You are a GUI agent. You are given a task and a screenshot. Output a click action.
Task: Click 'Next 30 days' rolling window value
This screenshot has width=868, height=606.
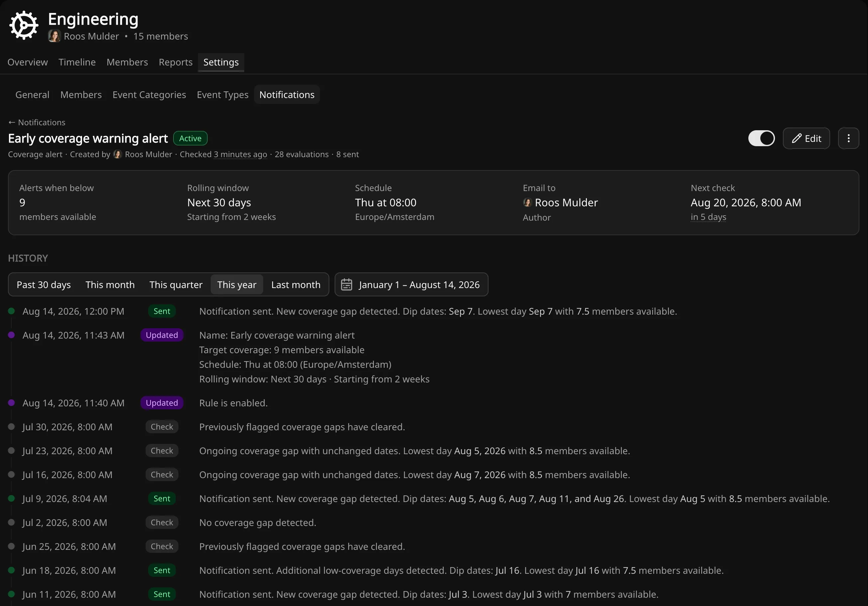tap(219, 203)
